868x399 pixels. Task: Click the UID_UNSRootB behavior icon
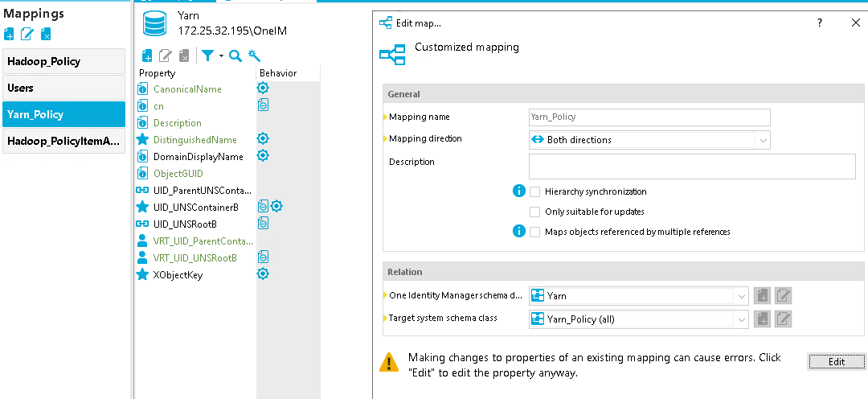pyautogui.click(x=263, y=223)
